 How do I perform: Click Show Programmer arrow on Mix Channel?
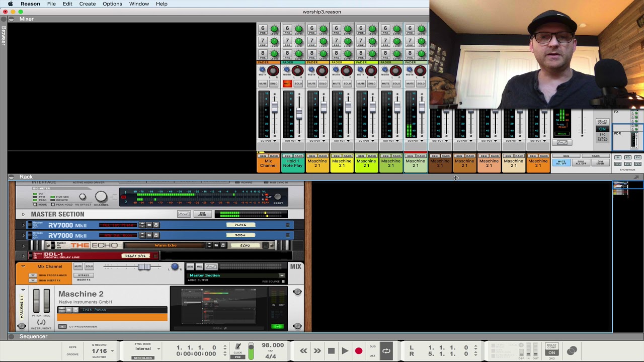click(x=33, y=276)
